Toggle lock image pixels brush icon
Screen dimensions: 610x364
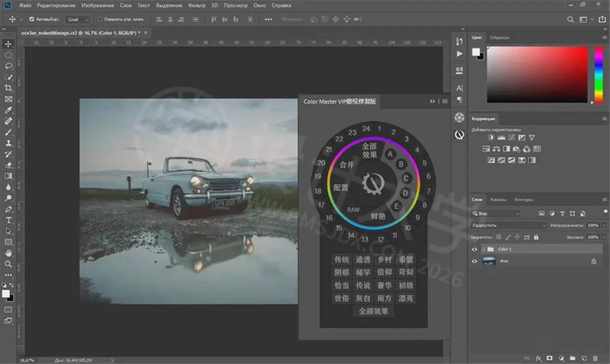(x=508, y=237)
